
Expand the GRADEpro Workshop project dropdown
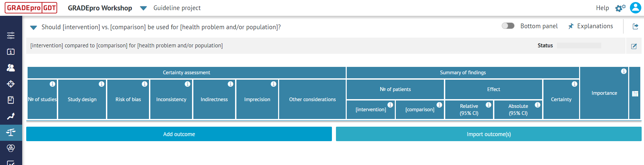(143, 8)
